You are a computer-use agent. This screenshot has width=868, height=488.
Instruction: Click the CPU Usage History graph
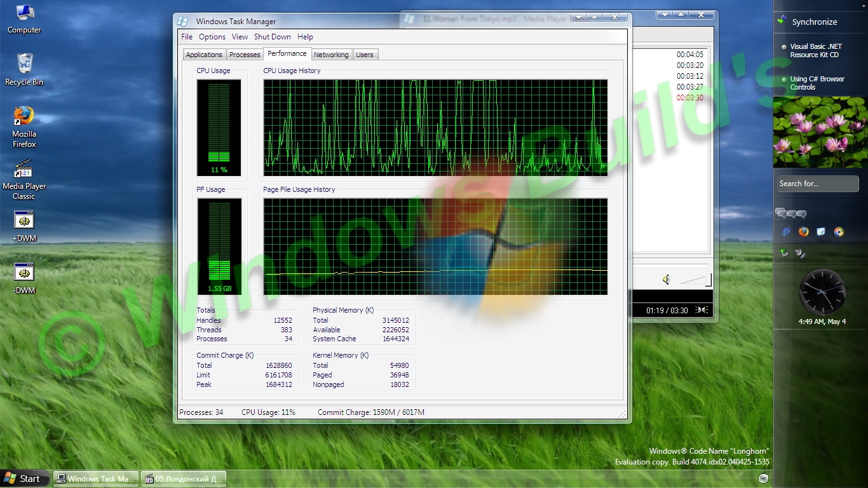(436, 127)
